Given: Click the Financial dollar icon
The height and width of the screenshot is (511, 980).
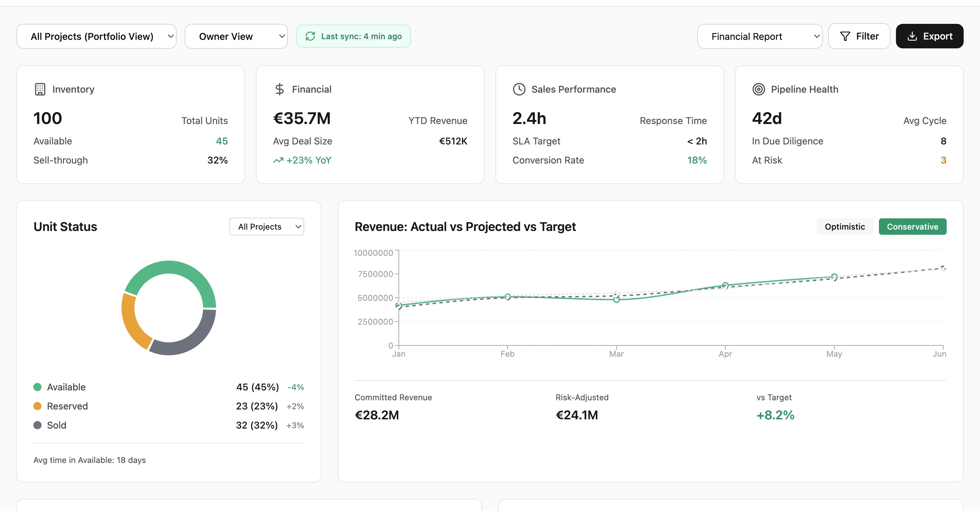Looking at the screenshot, I should point(280,89).
